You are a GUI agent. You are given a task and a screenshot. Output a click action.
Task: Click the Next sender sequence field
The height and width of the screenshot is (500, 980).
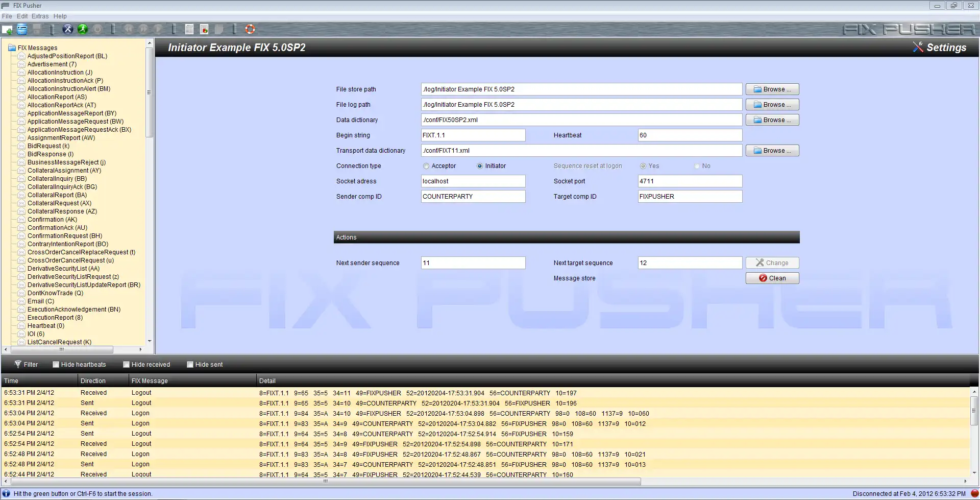[x=473, y=263]
